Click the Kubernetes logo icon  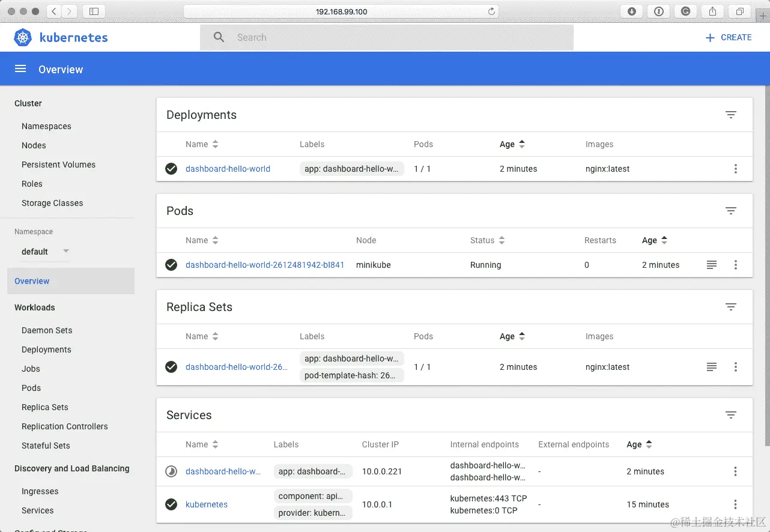click(x=23, y=37)
